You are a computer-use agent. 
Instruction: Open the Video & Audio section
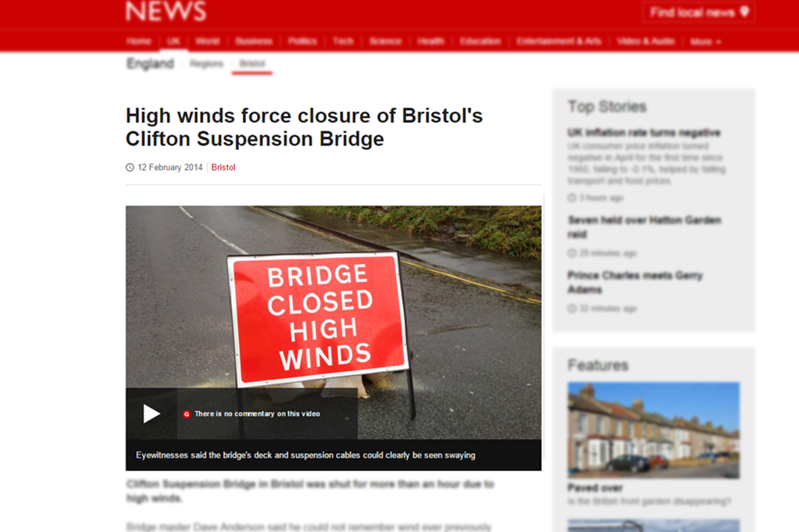pyautogui.click(x=646, y=41)
